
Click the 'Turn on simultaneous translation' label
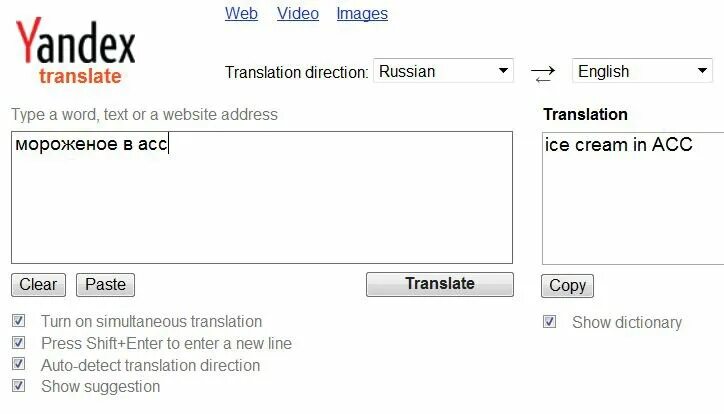[151, 321]
